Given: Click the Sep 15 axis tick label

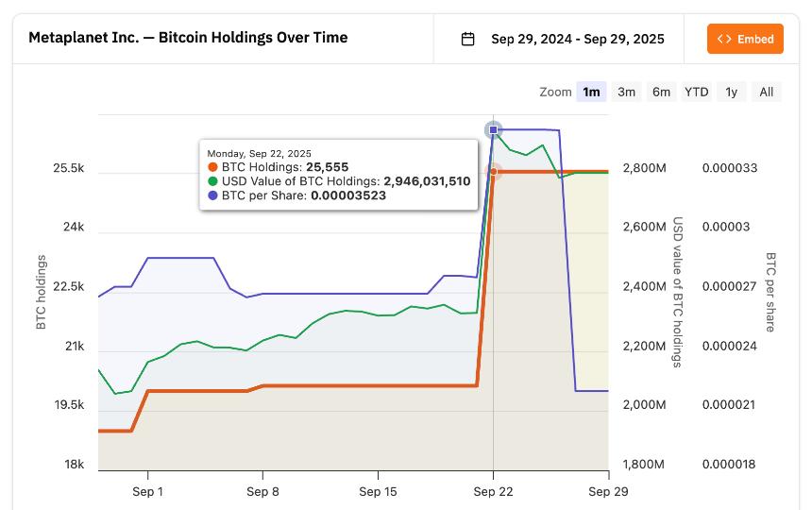Looking at the screenshot, I should [x=378, y=492].
